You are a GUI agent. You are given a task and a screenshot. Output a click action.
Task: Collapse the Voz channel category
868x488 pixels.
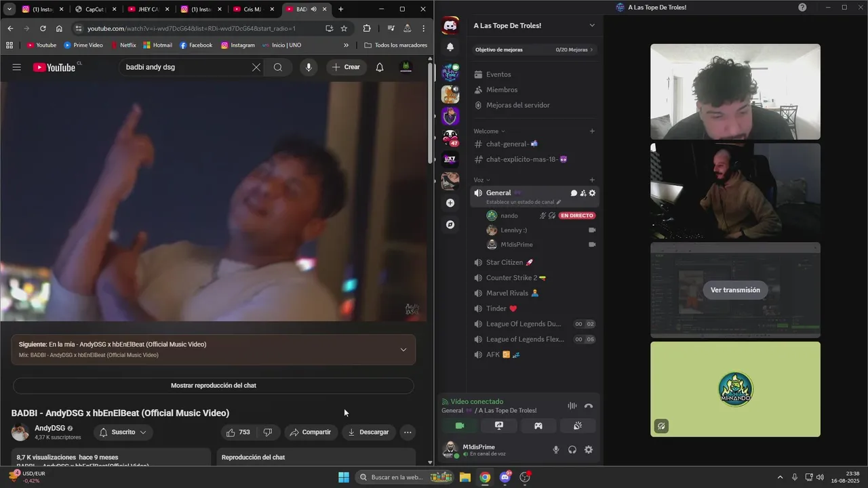coord(481,180)
